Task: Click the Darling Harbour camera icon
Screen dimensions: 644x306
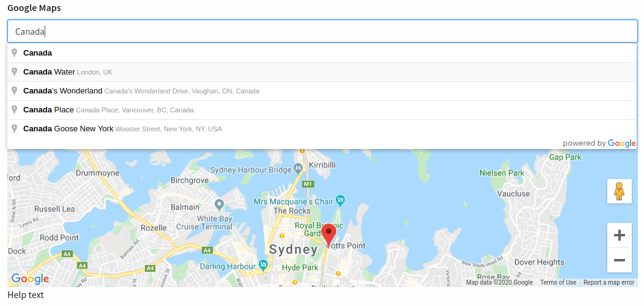Action: [x=263, y=264]
